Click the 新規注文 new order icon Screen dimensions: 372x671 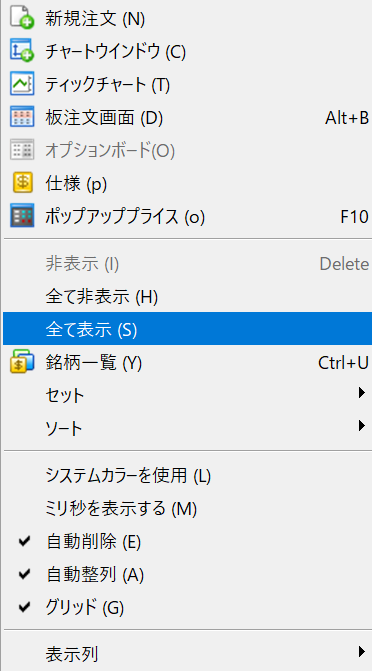coord(21,18)
